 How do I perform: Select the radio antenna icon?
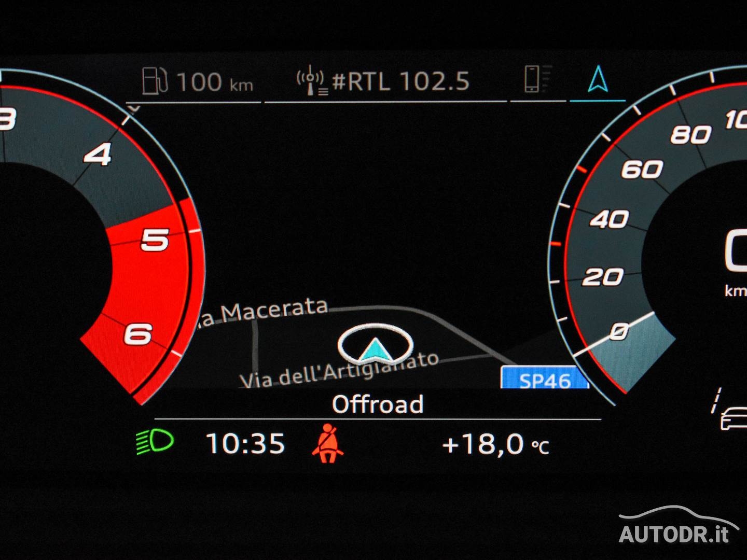312,81
